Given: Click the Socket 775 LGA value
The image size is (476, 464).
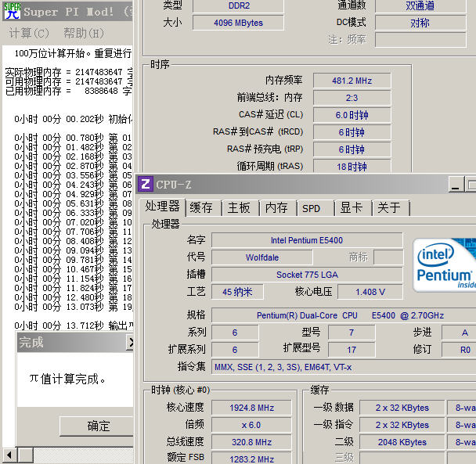Looking at the screenshot, I should [307, 275].
